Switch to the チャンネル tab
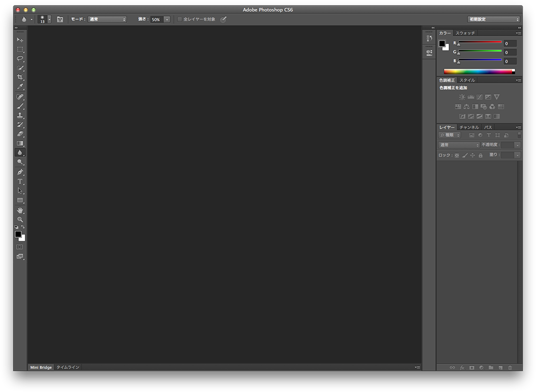 469,127
